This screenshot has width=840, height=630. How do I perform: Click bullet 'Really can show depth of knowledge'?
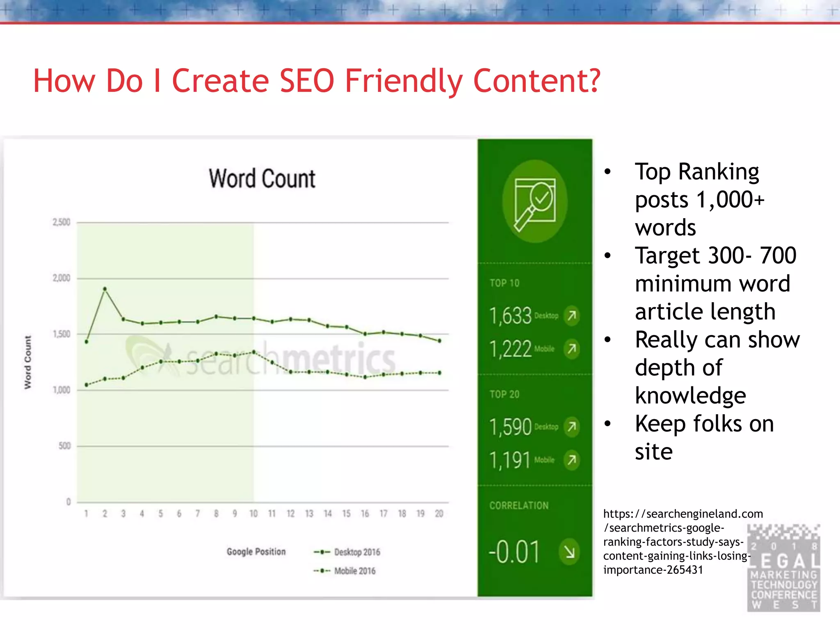coord(717,367)
